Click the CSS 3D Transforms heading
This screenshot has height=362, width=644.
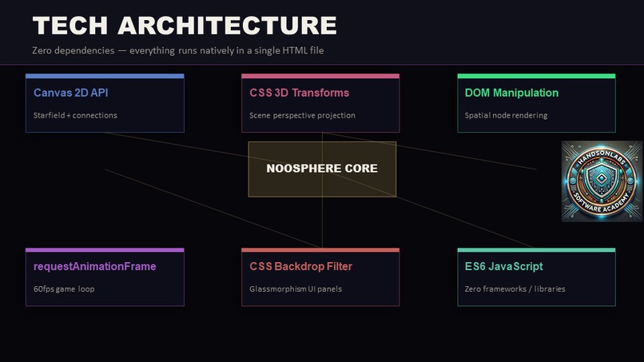click(x=300, y=93)
